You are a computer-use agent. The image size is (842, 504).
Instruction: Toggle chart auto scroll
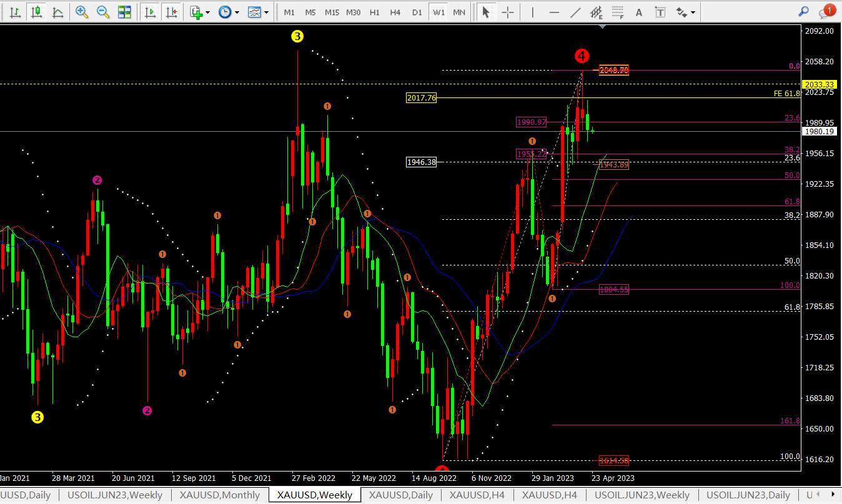pyautogui.click(x=150, y=12)
